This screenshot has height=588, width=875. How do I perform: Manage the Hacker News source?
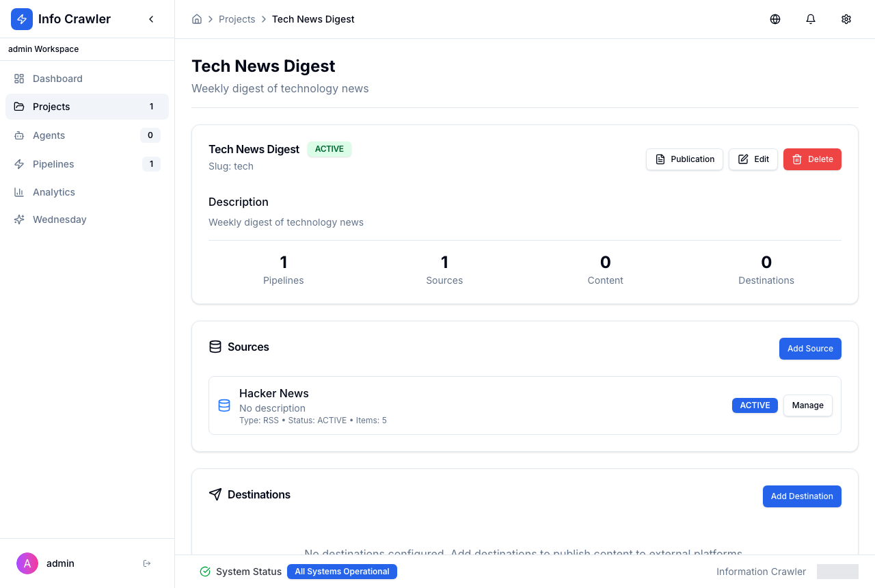point(807,405)
